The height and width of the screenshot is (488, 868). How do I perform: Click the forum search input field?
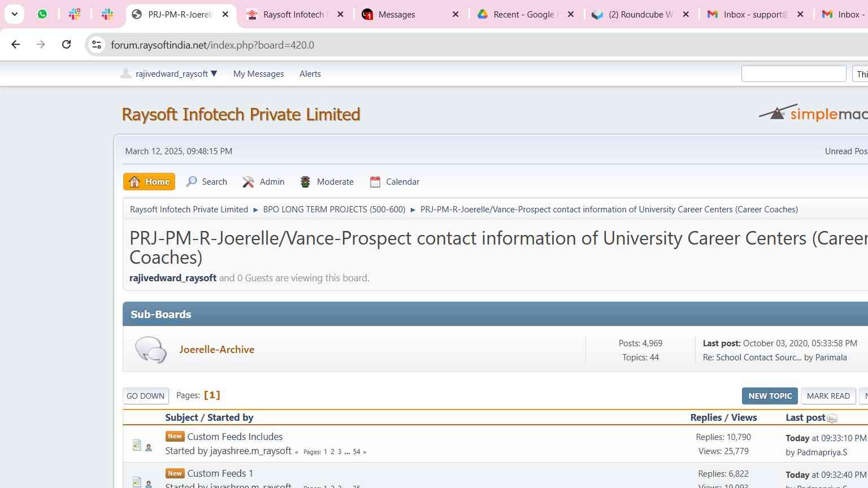point(793,73)
